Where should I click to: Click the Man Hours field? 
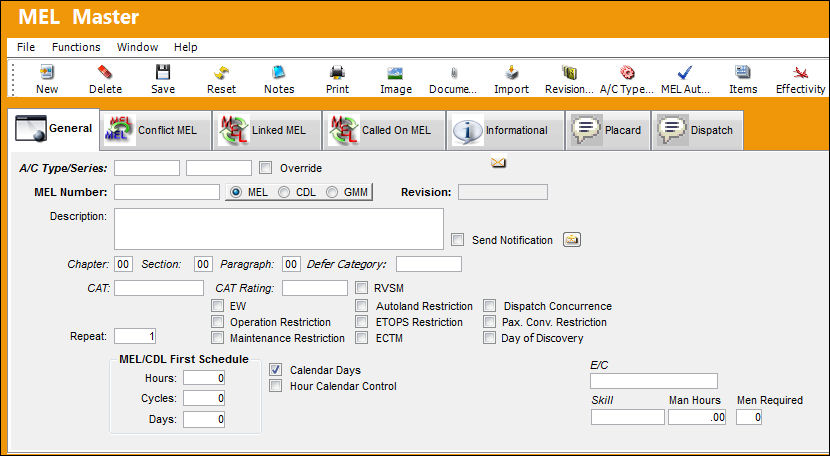697,417
